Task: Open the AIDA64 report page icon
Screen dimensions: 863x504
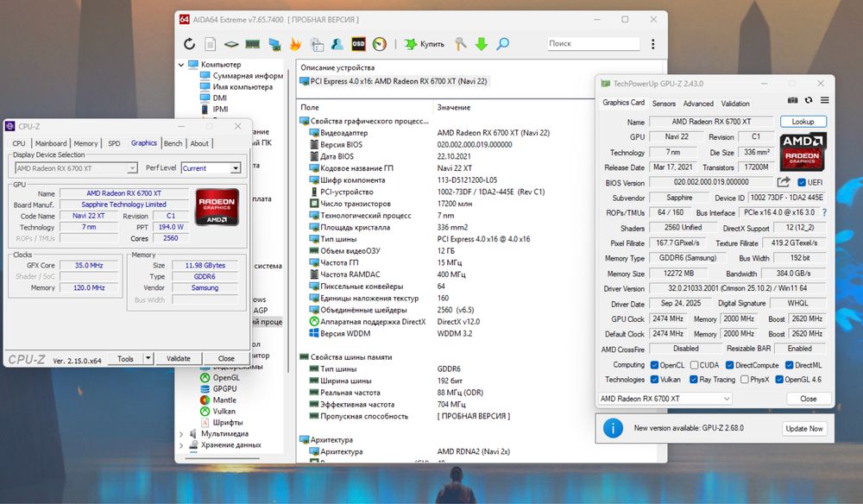Action: coord(211,44)
